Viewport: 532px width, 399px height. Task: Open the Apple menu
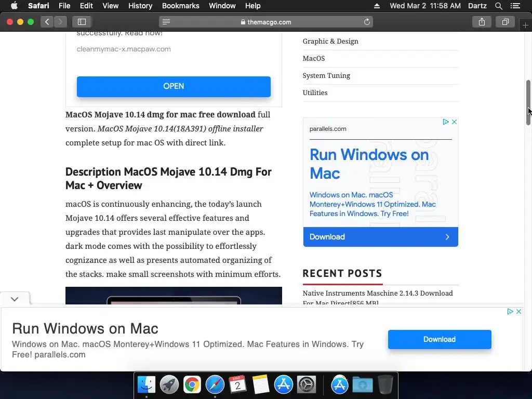pos(14,6)
